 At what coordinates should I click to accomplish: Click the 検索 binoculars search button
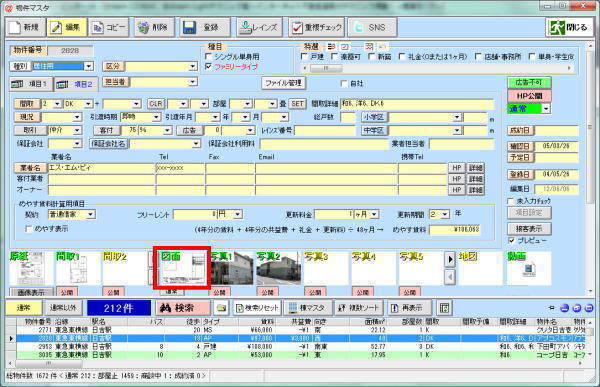coord(183,308)
